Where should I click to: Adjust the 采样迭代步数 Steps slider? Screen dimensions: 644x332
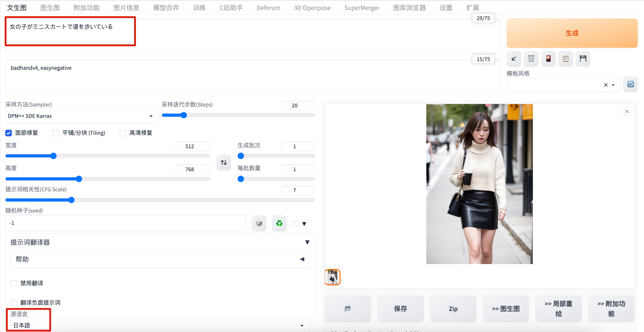point(238,115)
